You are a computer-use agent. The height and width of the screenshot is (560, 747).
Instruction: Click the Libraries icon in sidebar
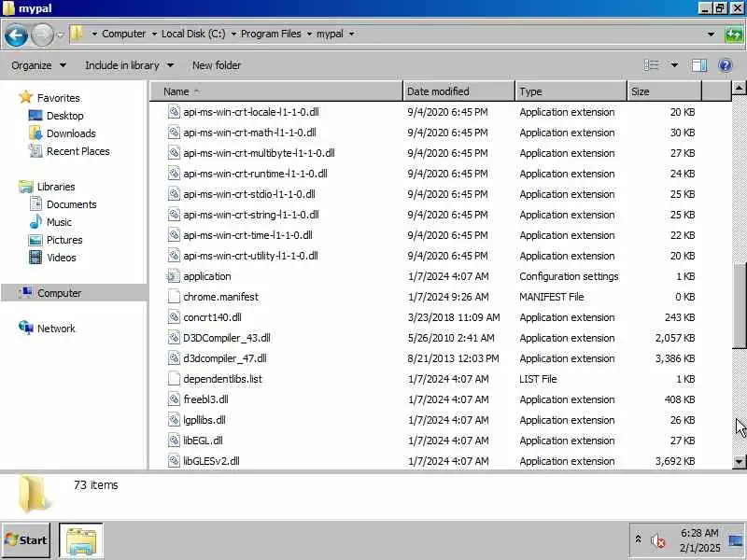[x=26, y=187]
